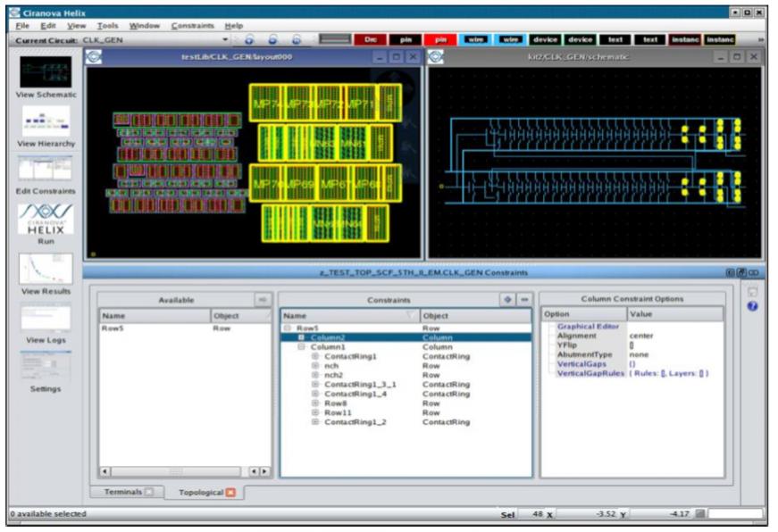778x532 pixels.
Task: Open the View menu
Action: coord(77,26)
